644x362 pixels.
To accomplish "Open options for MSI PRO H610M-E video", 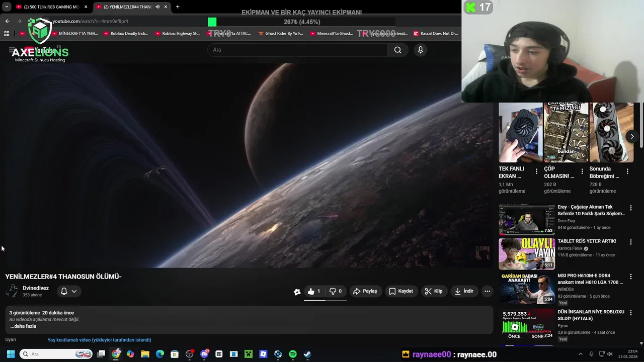I will (630, 277).
